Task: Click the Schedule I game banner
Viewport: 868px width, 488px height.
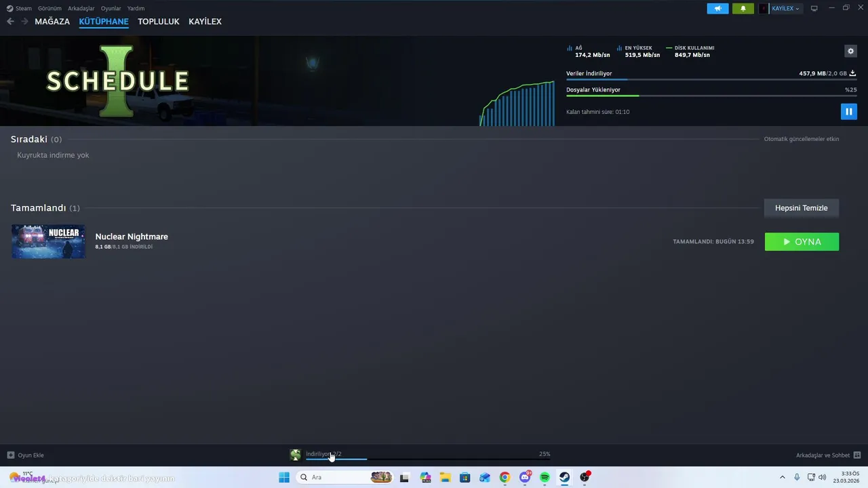Action: [x=117, y=81]
